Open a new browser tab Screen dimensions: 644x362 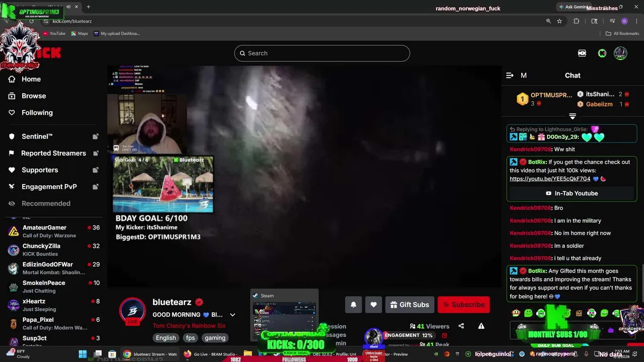(89, 7)
